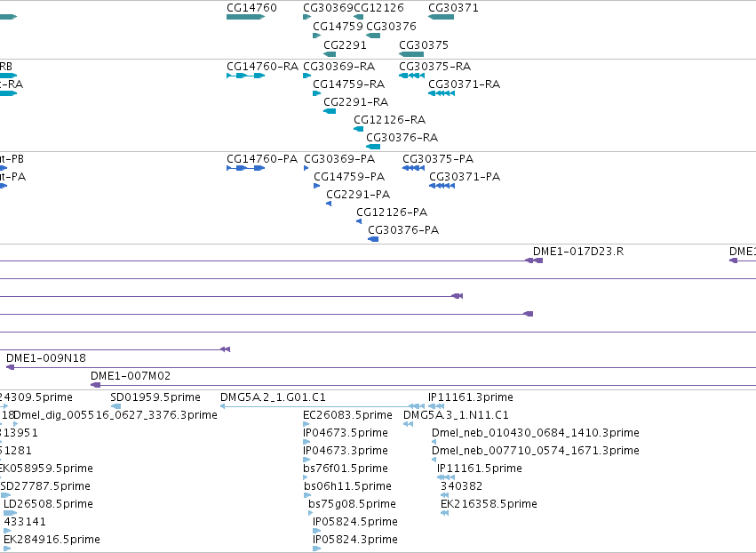Click the IP05824.3prime label

pos(355,540)
